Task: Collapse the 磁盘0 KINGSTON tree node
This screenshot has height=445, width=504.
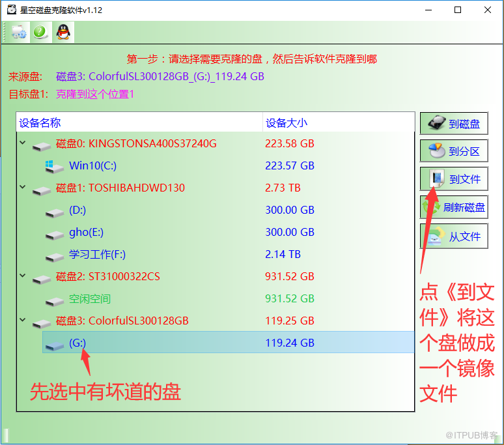Action: (23, 143)
